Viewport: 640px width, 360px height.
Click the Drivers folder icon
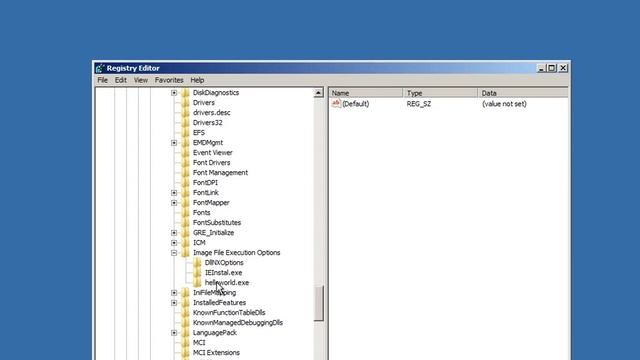click(x=185, y=103)
